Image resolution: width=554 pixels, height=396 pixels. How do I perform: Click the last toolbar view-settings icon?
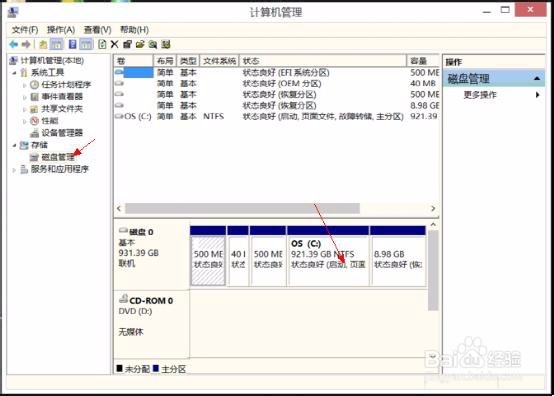coord(166,45)
